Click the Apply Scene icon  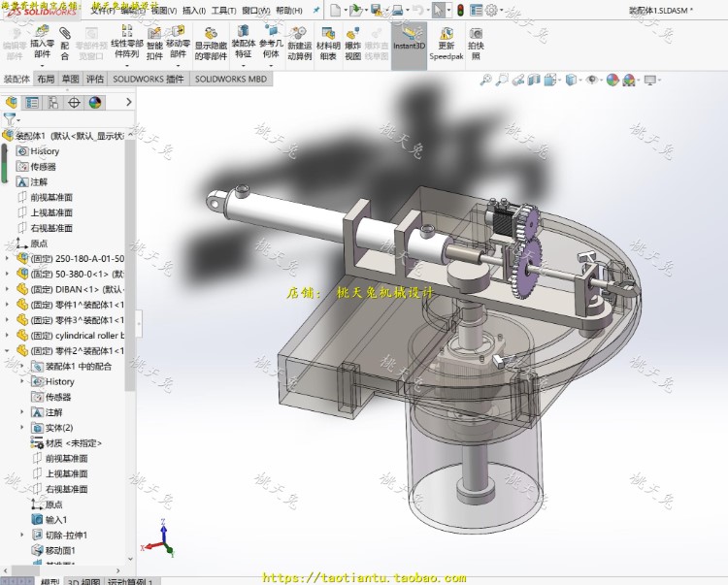[x=629, y=80]
